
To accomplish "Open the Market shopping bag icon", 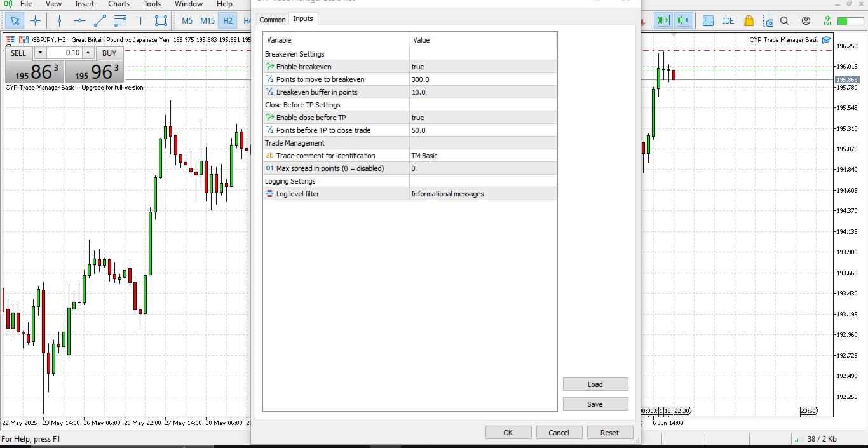I will [x=749, y=21].
